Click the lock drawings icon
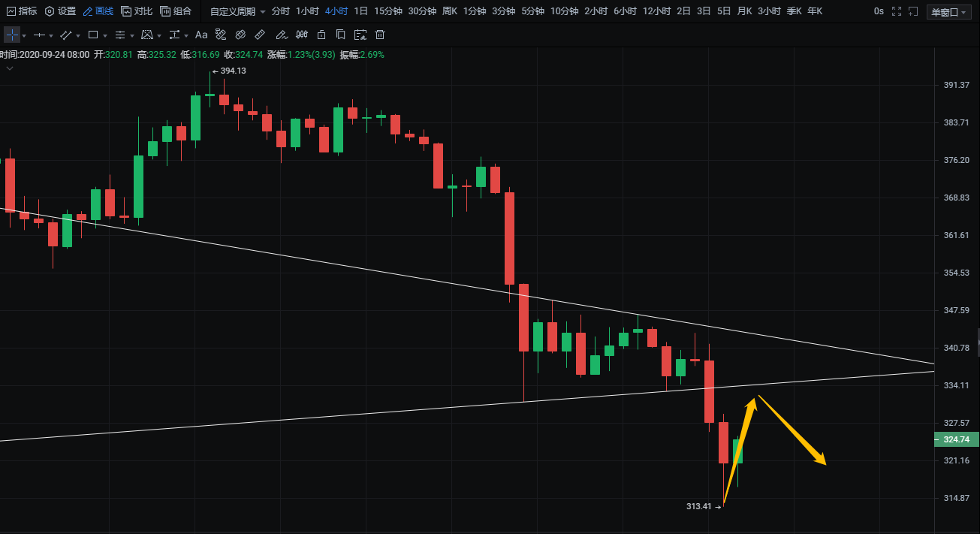The width and height of the screenshot is (980, 534). coord(321,35)
